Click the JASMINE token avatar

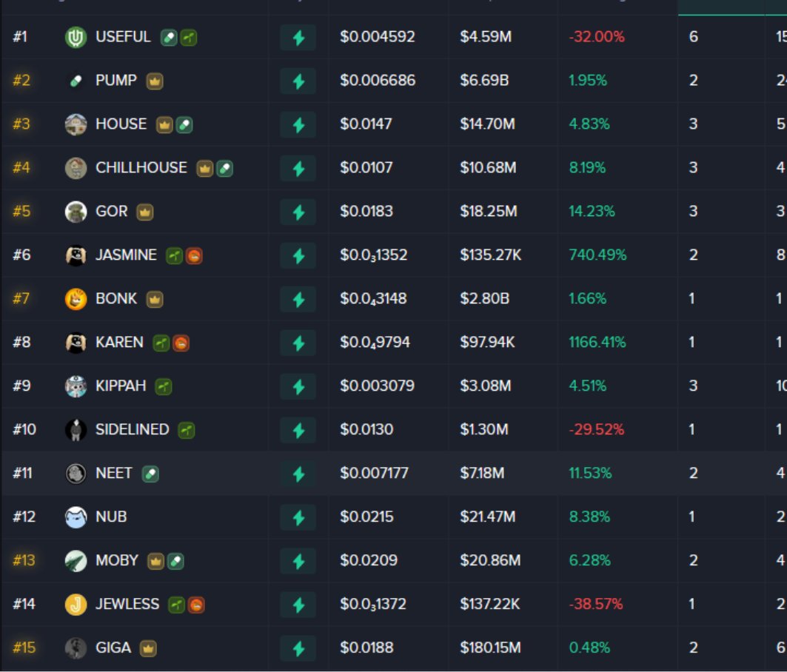point(76,255)
